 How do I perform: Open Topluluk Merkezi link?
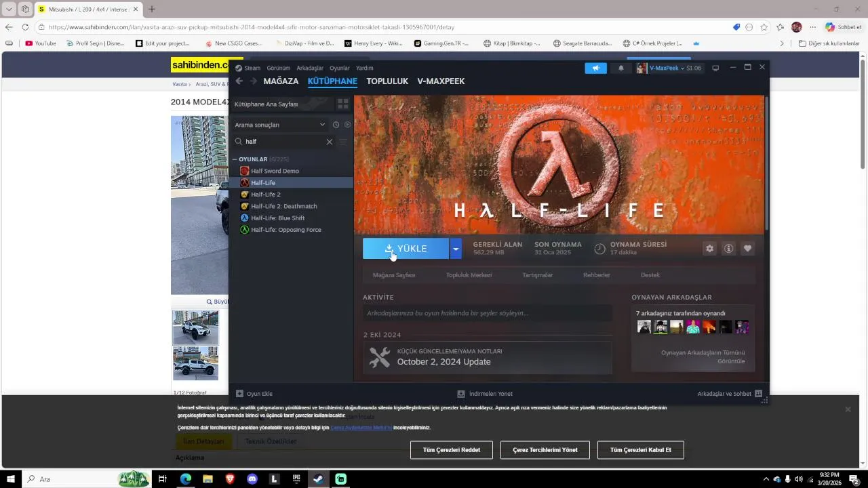pos(469,275)
